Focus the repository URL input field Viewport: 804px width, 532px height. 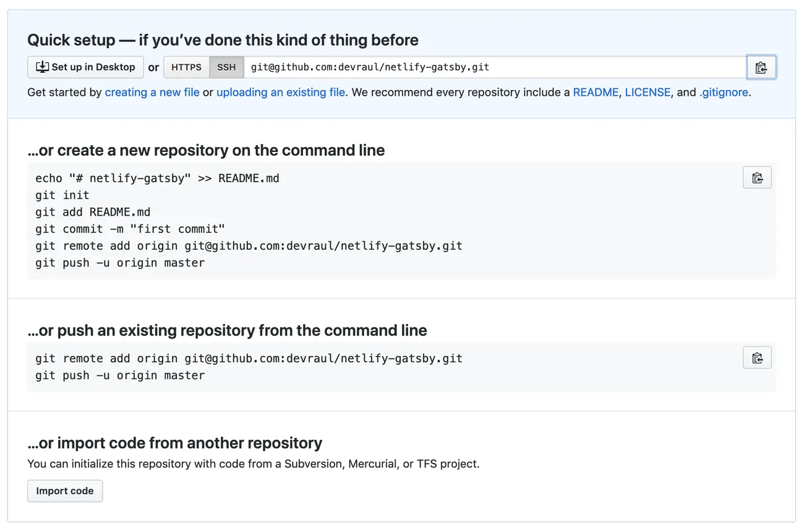click(x=495, y=67)
